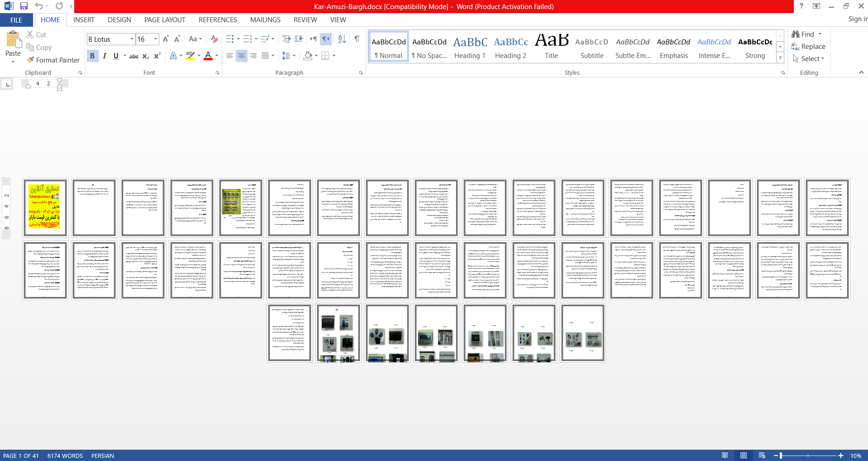
Task: Clear all formatting eraser icon
Action: point(215,39)
